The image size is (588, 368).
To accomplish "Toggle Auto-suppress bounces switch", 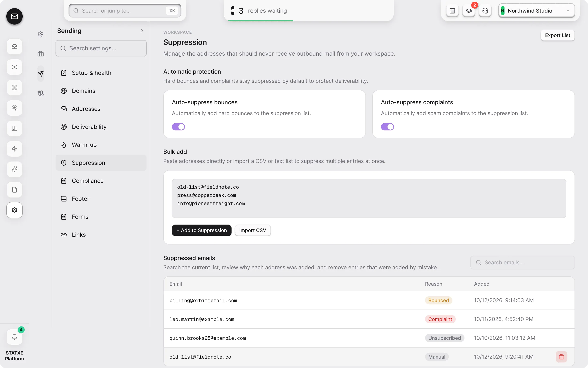I will (178, 127).
